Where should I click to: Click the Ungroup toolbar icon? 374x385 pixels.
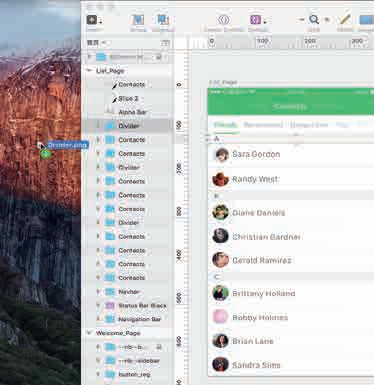pyautogui.click(x=163, y=20)
